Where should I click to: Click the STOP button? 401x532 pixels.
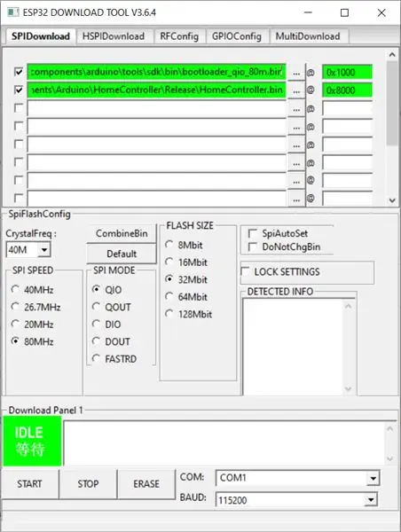click(x=88, y=484)
